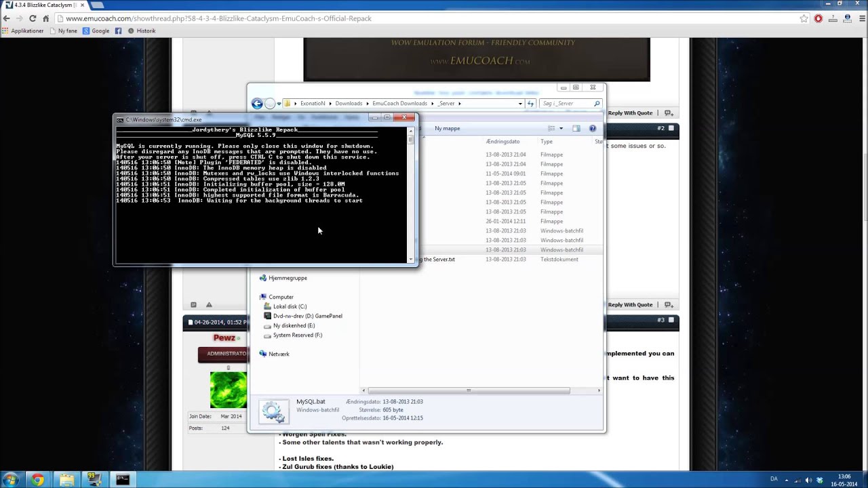Image resolution: width=868 pixels, height=488 pixels.
Task: Sort by the Type column header
Action: (x=547, y=142)
